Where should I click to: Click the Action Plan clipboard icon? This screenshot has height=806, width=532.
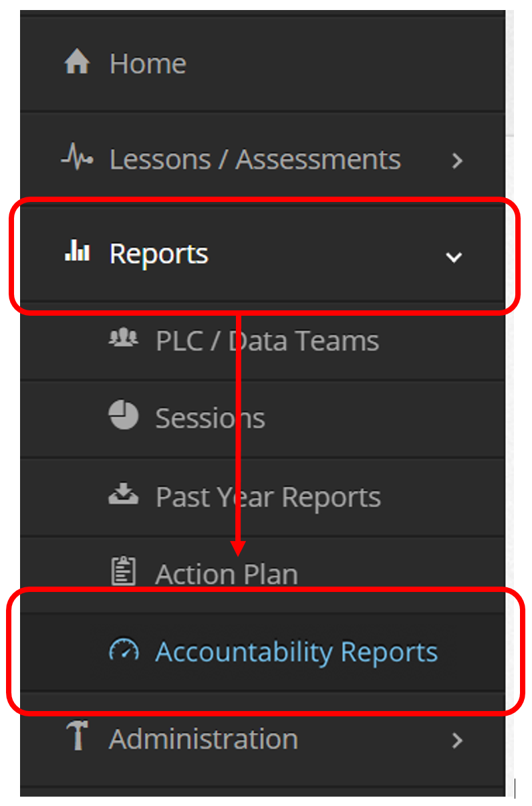pos(123,573)
